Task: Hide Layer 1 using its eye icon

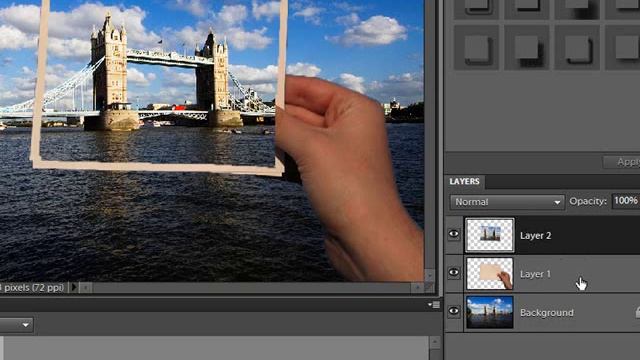Action: click(x=453, y=273)
